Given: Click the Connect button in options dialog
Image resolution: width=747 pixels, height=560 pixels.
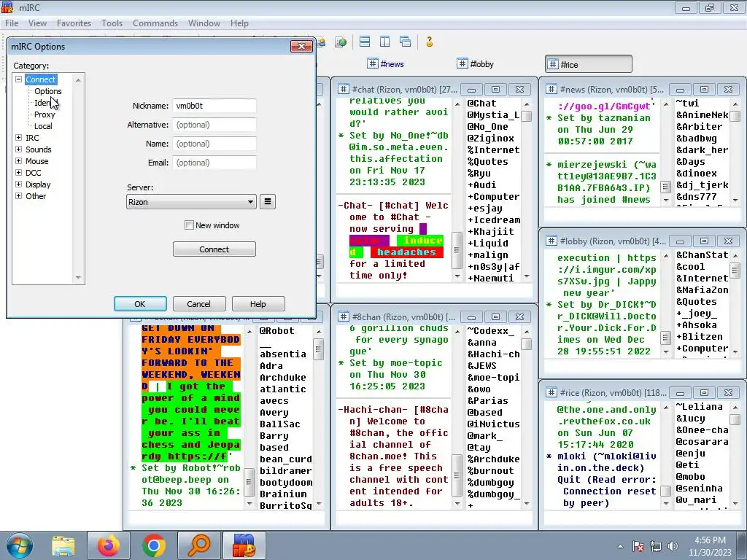Looking at the screenshot, I should [214, 249].
